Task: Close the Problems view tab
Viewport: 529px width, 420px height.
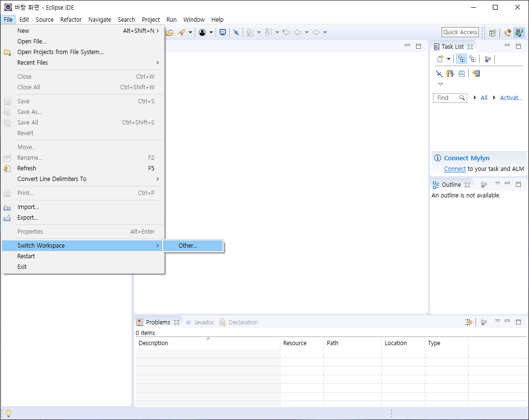Action: 177,322
